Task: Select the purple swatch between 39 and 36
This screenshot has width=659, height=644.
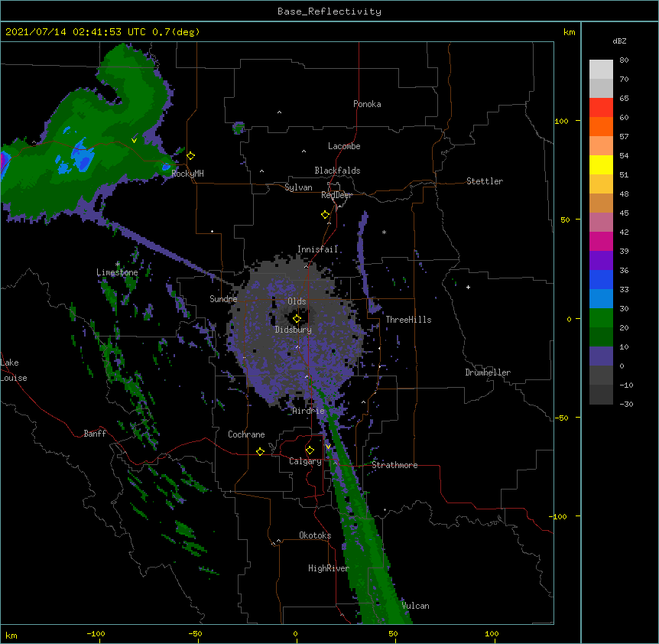Action: 601,261
